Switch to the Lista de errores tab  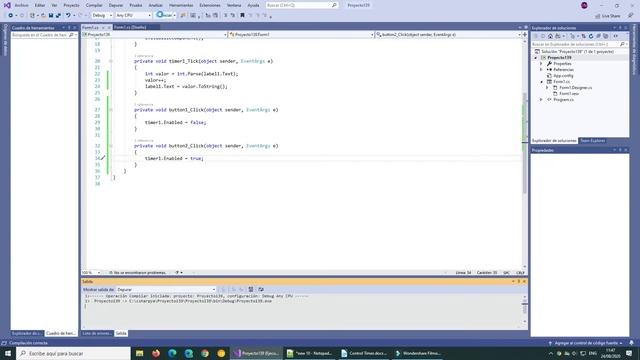97,333
